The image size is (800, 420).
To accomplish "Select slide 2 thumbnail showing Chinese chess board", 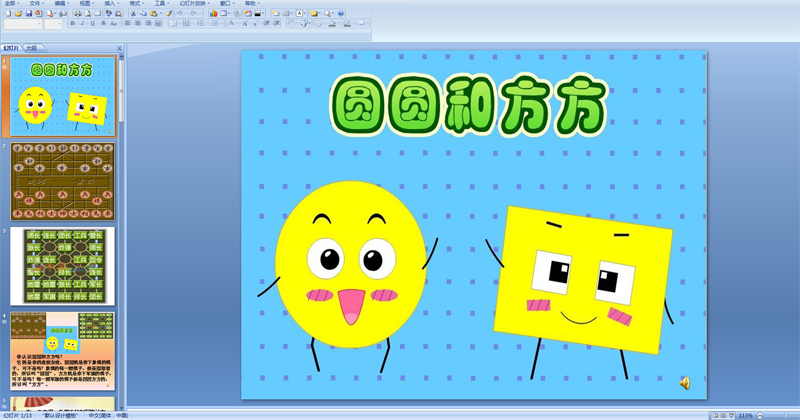I will pos(63,182).
